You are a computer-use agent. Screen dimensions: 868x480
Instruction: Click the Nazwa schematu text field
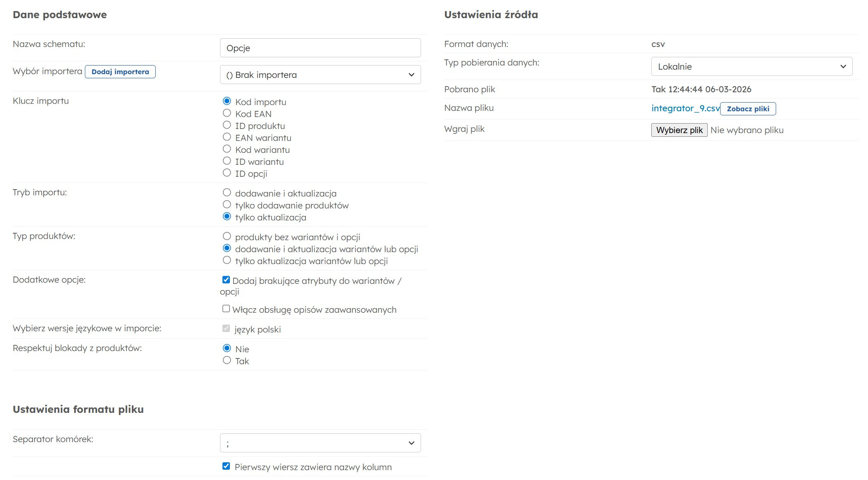tap(320, 48)
